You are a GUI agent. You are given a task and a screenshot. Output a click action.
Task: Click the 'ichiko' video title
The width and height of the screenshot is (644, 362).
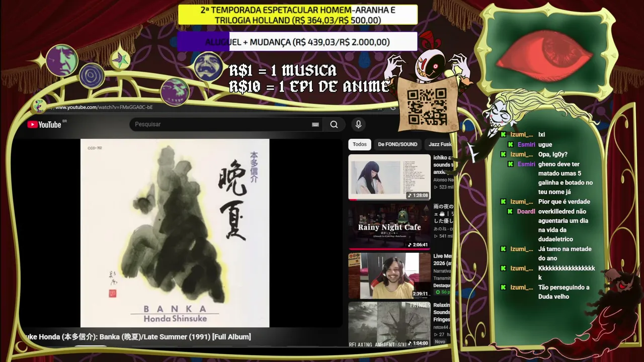[443, 165]
